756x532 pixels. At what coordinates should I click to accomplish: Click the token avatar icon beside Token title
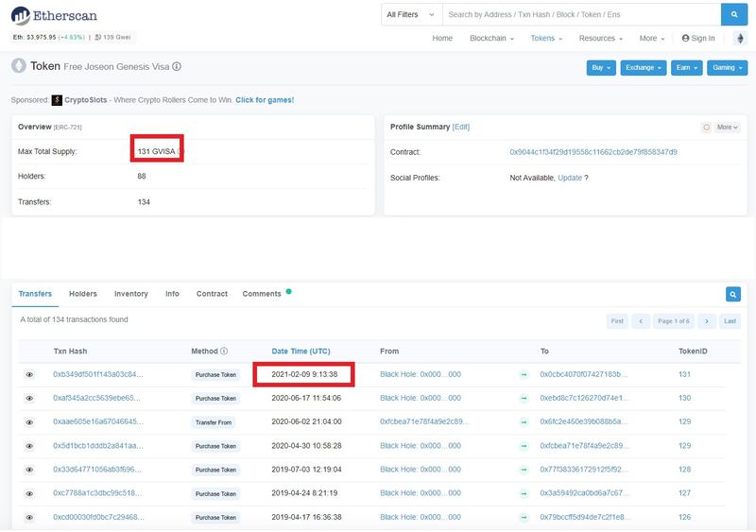[x=19, y=65]
